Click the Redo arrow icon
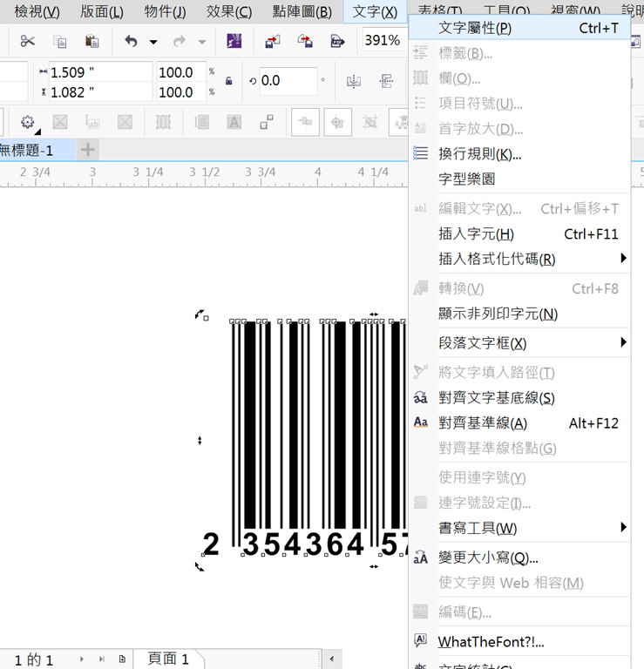 (180, 41)
